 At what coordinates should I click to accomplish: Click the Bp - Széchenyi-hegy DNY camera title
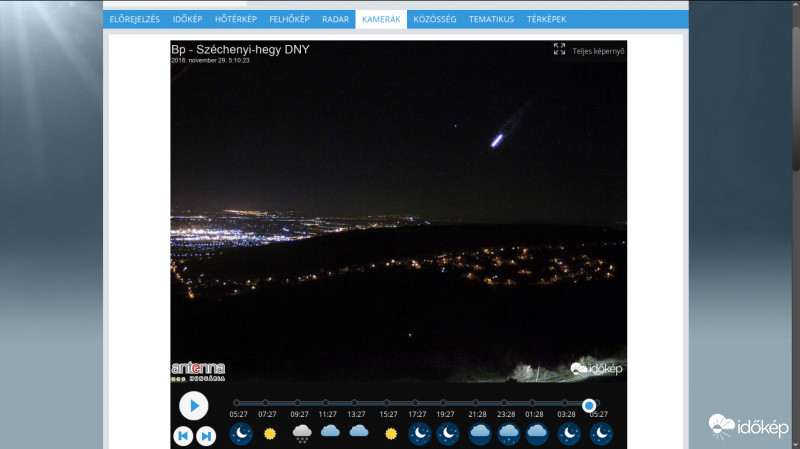click(x=240, y=49)
